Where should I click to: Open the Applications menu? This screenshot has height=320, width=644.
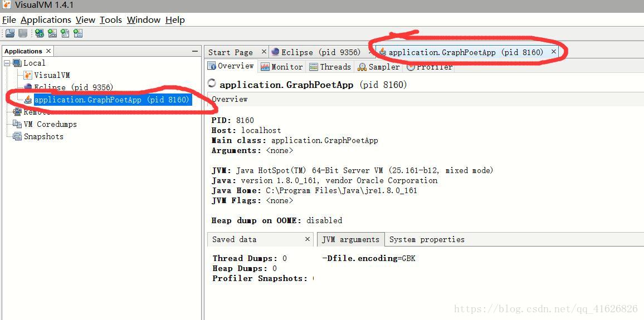(46, 19)
